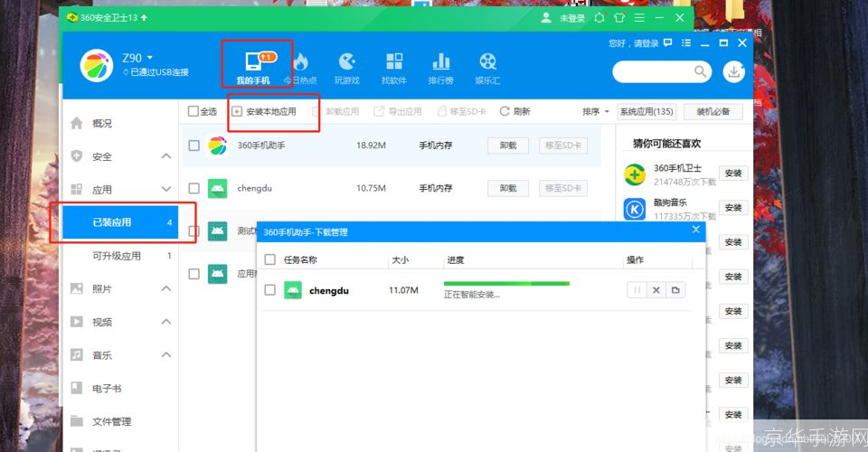Open the chengdu task folder icon
This screenshot has width=868, height=452.
tap(675, 290)
